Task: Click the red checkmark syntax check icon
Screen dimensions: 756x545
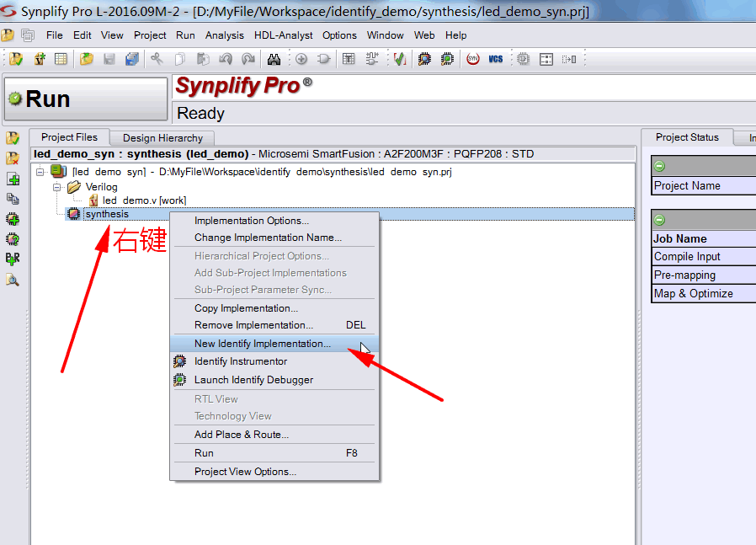Action: tap(400, 59)
